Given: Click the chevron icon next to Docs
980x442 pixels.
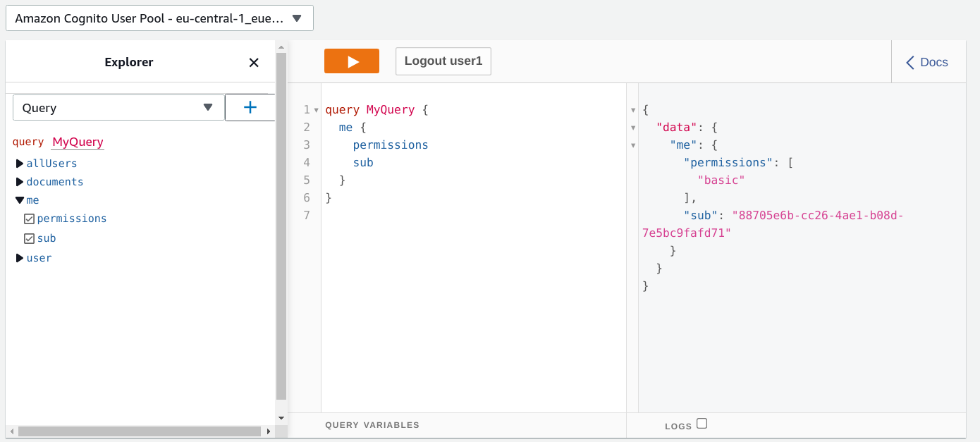Looking at the screenshot, I should pos(910,62).
